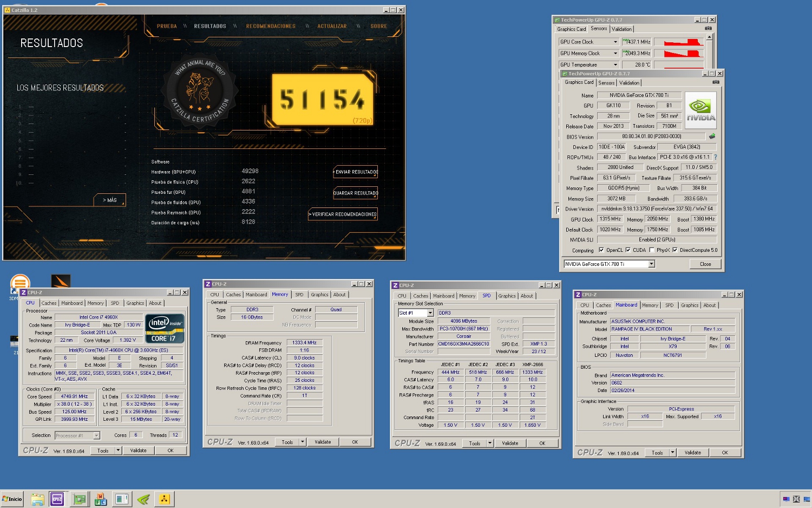Toggle the CUDA checkbox
This screenshot has width=812, height=508.
click(628, 250)
